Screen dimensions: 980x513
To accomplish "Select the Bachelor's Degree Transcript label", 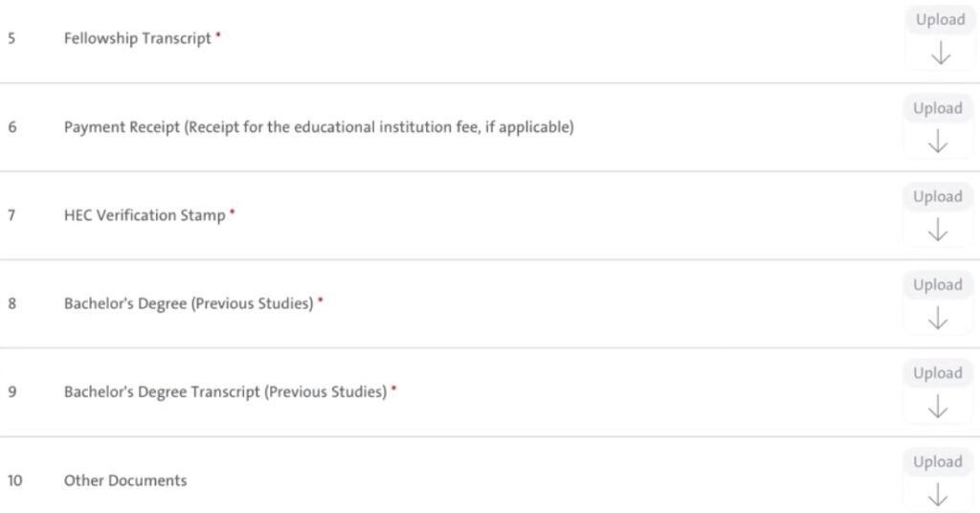I will 225,391.
